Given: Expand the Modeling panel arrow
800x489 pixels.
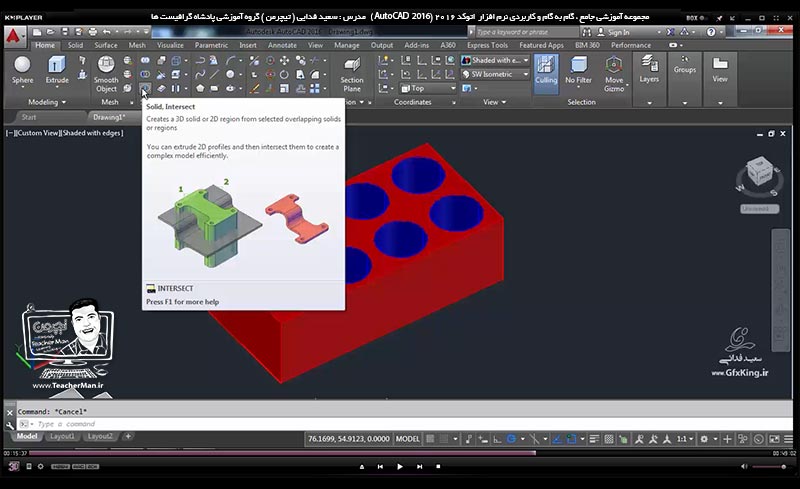Looking at the screenshot, I should tap(64, 103).
